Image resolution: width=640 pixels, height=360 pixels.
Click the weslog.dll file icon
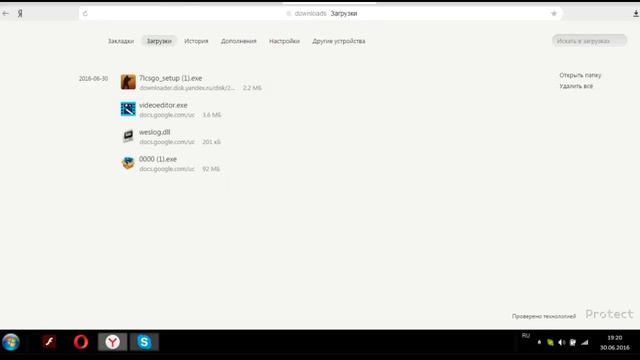coord(128,136)
